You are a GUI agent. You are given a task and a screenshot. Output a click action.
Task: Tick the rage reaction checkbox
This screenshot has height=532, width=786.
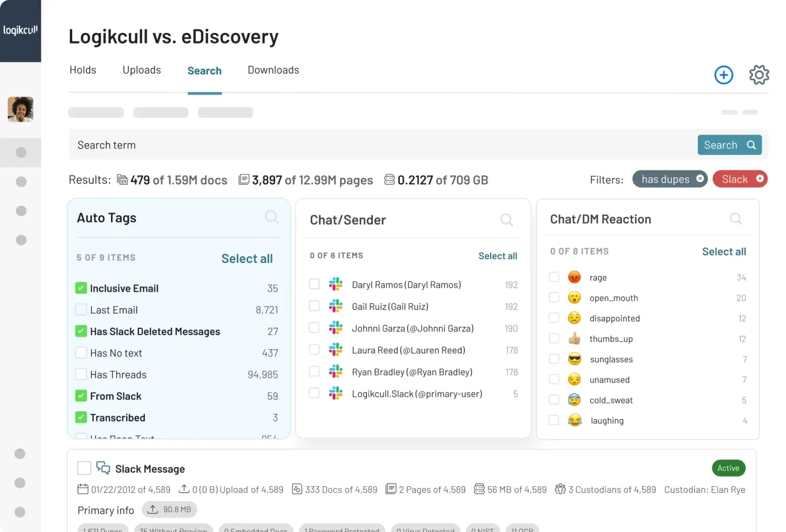[x=554, y=277]
